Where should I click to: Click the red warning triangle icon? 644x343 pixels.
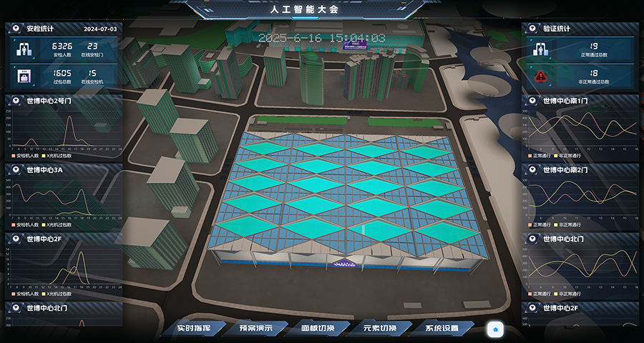click(540, 76)
